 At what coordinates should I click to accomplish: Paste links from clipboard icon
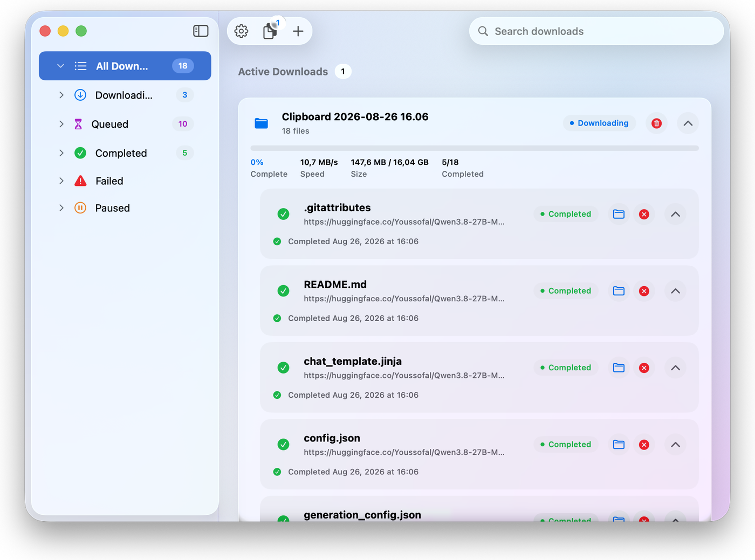(x=270, y=31)
